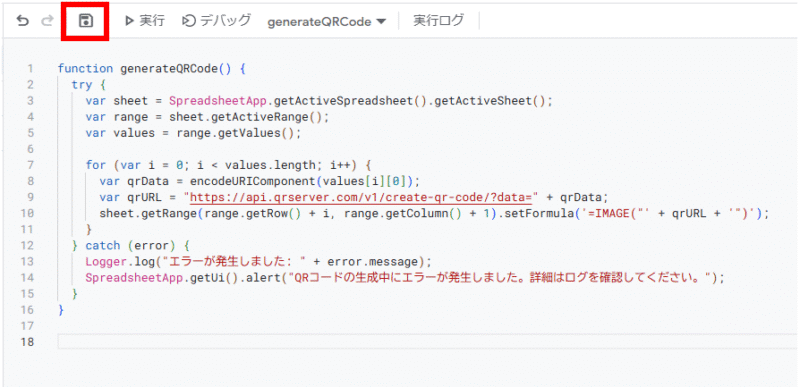The width and height of the screenshot is (800, 387).
Task: Click the undo arrow icon
Action: point(22,21)
